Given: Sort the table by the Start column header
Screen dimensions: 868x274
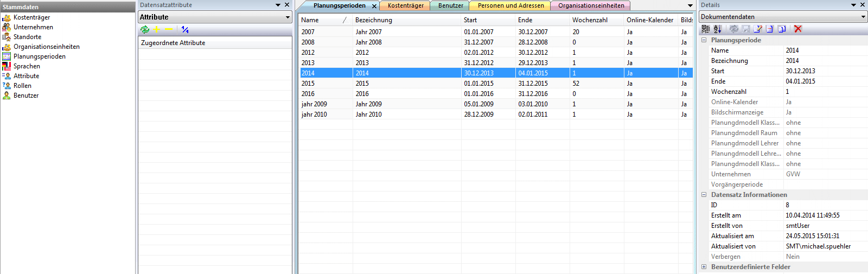Looking at the screenshot, I should [470, 20].
